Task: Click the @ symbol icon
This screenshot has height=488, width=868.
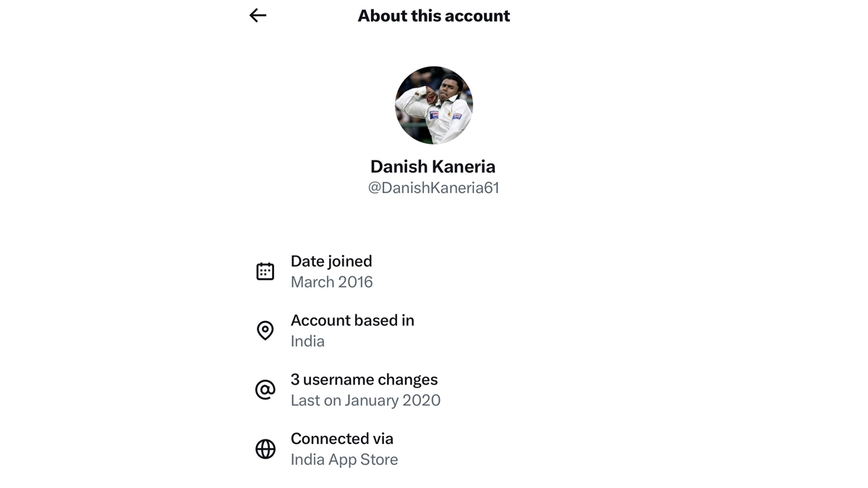Action: coord(265,390)
